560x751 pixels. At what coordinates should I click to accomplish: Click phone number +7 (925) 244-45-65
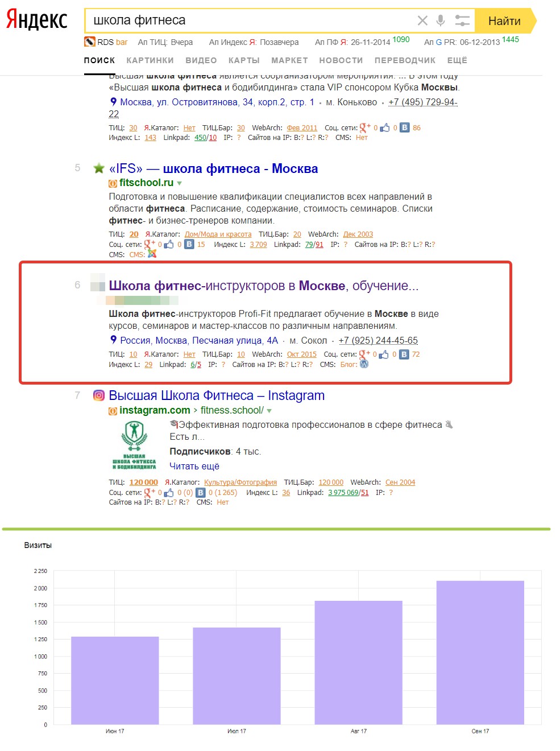pos(378,340)
